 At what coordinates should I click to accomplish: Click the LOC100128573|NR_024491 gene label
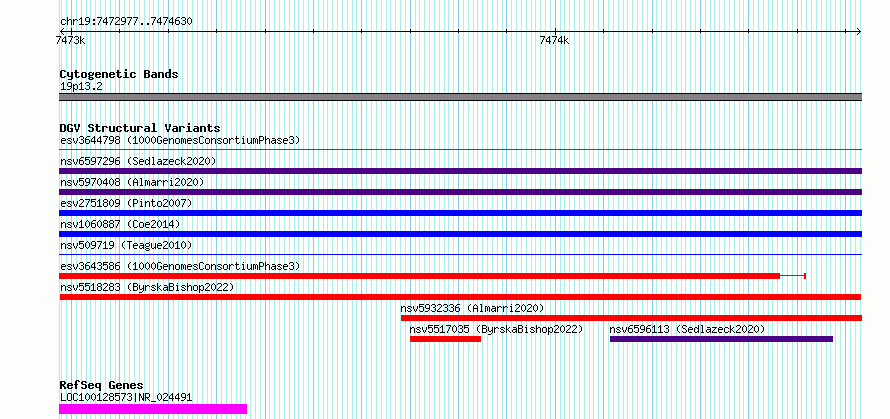(x=126, y=397)
